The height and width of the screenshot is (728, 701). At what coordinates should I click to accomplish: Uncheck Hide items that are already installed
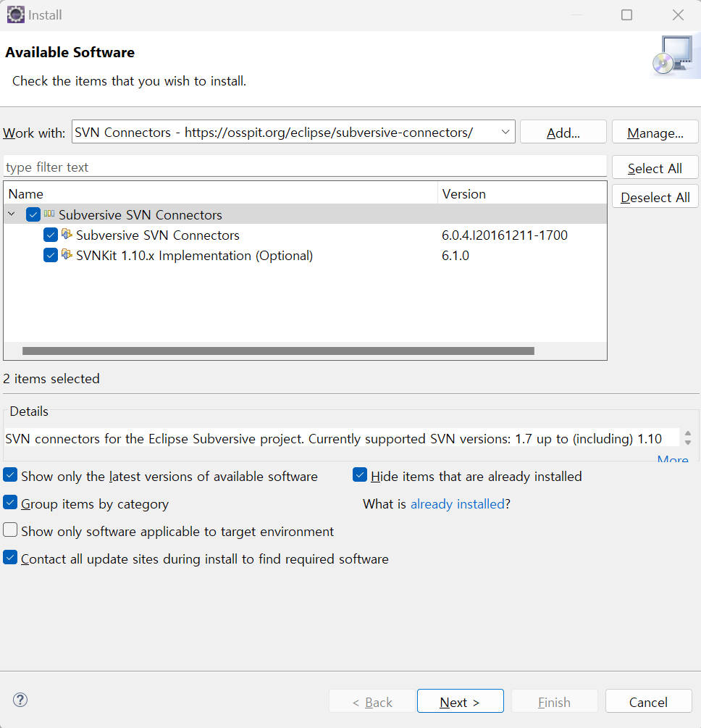click(360, 475)
